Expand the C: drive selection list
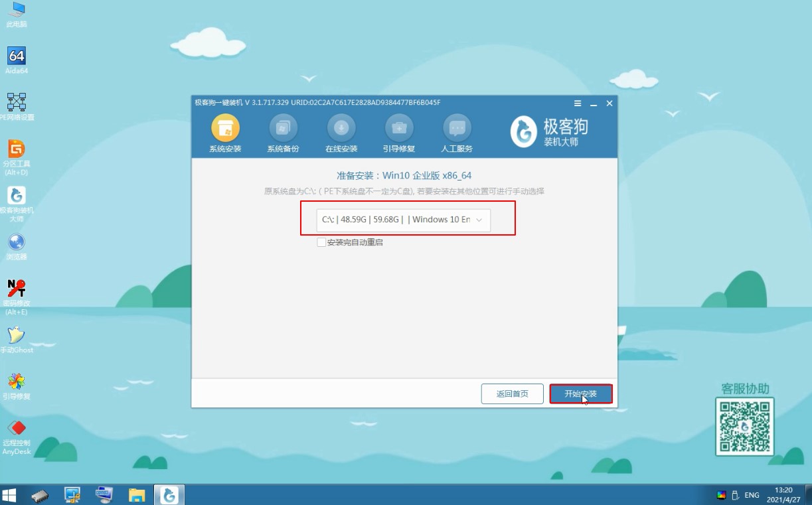The height and width of the screenshot is (505, 812). coord(405,220)
